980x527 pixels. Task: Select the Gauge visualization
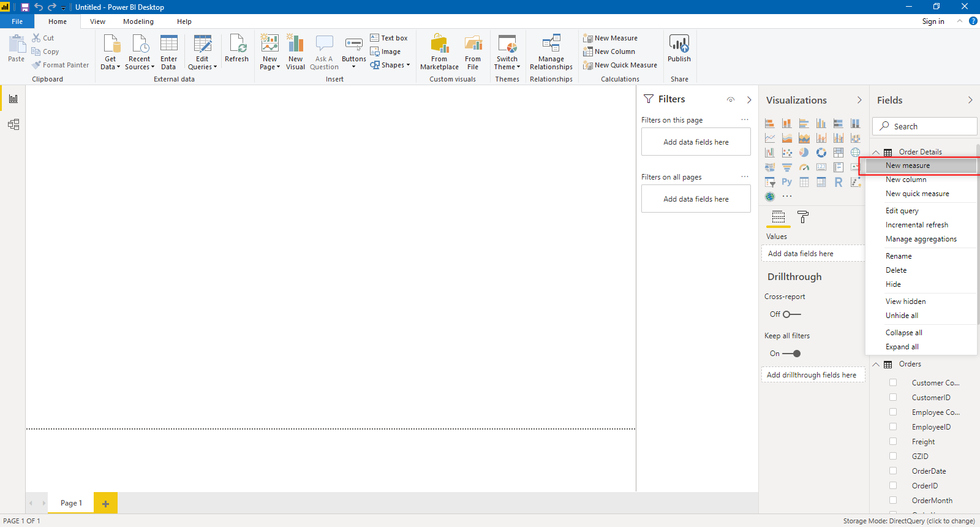coord(804,167)
